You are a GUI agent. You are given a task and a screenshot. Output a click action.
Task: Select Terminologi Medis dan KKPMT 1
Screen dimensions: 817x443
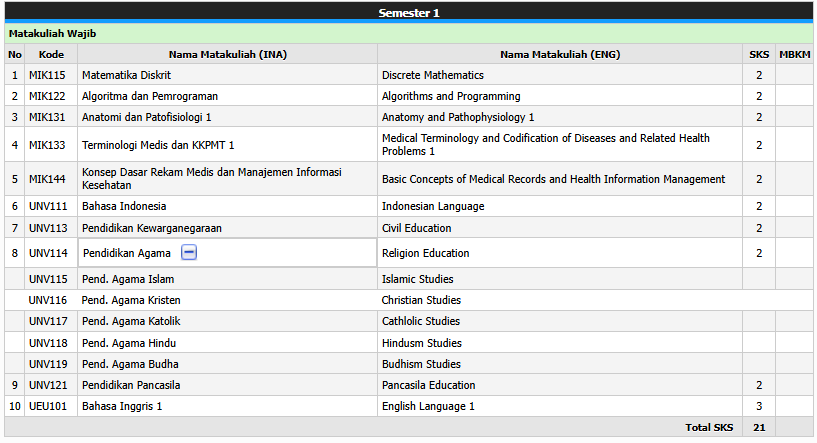pos(158,145)
